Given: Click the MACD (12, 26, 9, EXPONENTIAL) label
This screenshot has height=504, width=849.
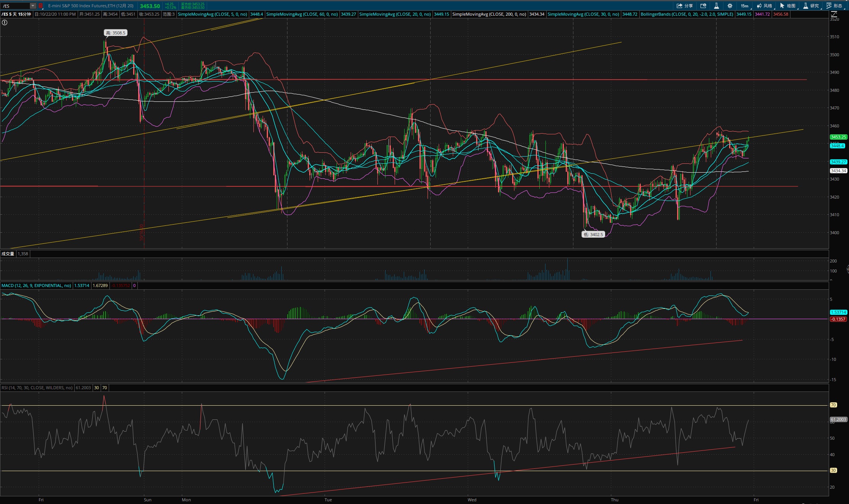Looking at the screenshot, I should click(x=36, y=285).
